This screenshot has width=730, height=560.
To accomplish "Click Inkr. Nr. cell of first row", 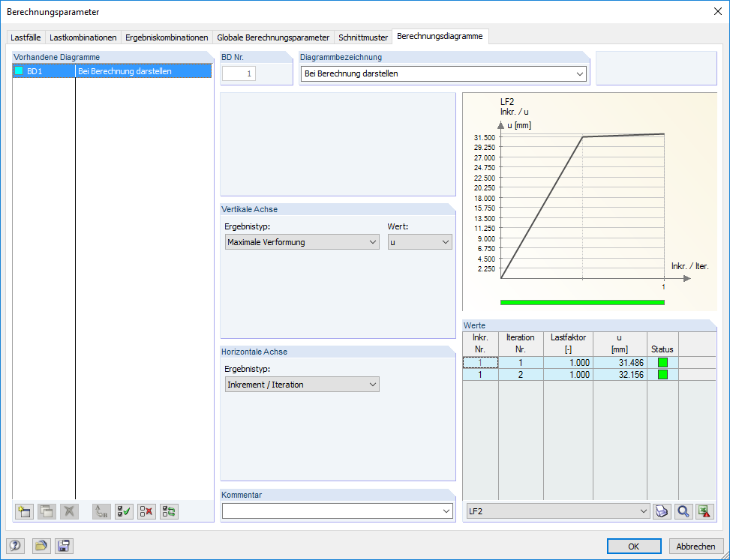I will pos(480,363).
